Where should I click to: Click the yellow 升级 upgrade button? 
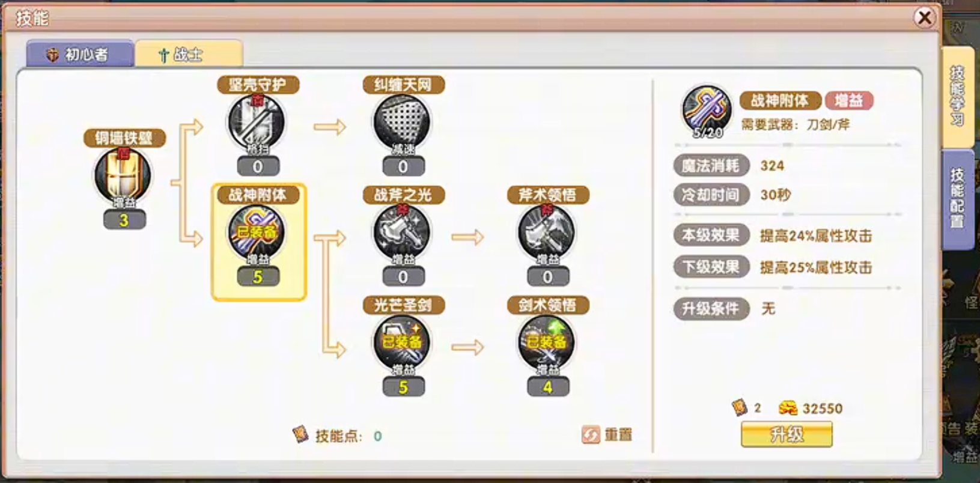click(x=787, y=434)
